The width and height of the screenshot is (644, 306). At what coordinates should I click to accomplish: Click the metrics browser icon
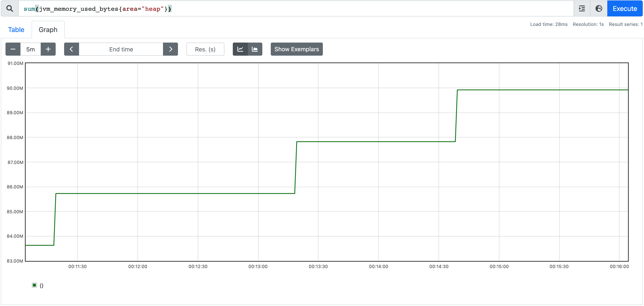(x=598, y=9)
